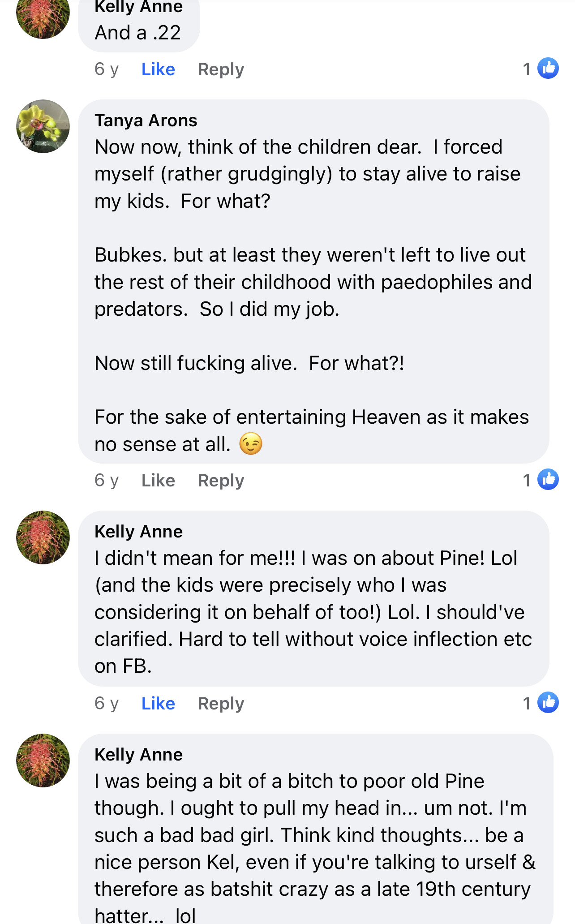Tap the winking emoji in Tanya's comment

tap(251, 444)
